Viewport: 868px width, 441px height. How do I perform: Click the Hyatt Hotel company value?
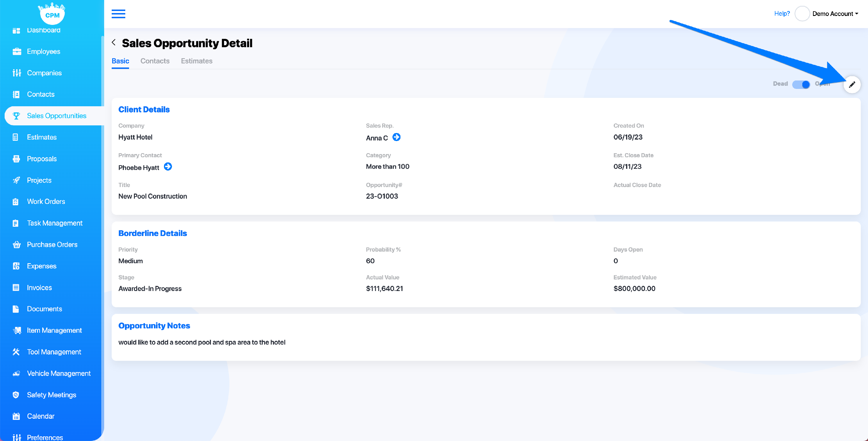pos(135,137)
